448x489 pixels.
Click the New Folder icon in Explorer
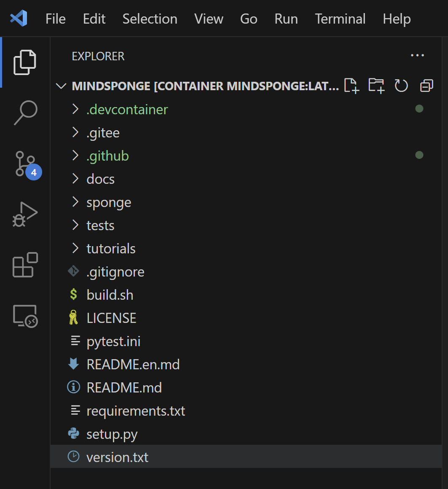[x=376, y=86]
